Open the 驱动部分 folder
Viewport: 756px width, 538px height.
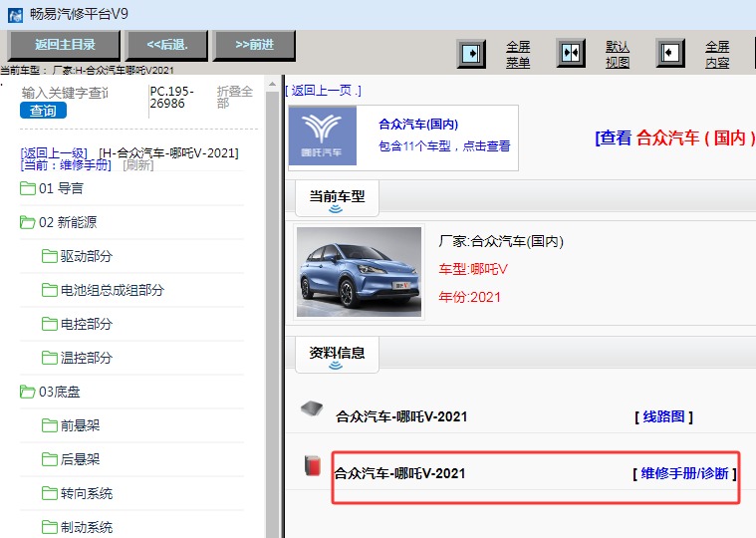pos(87,256)
